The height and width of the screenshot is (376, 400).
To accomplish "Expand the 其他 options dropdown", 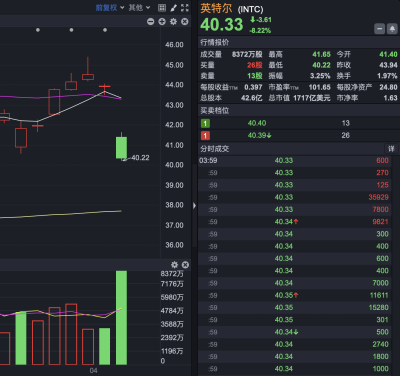I will pyautogui.click(x=139, y=8).
